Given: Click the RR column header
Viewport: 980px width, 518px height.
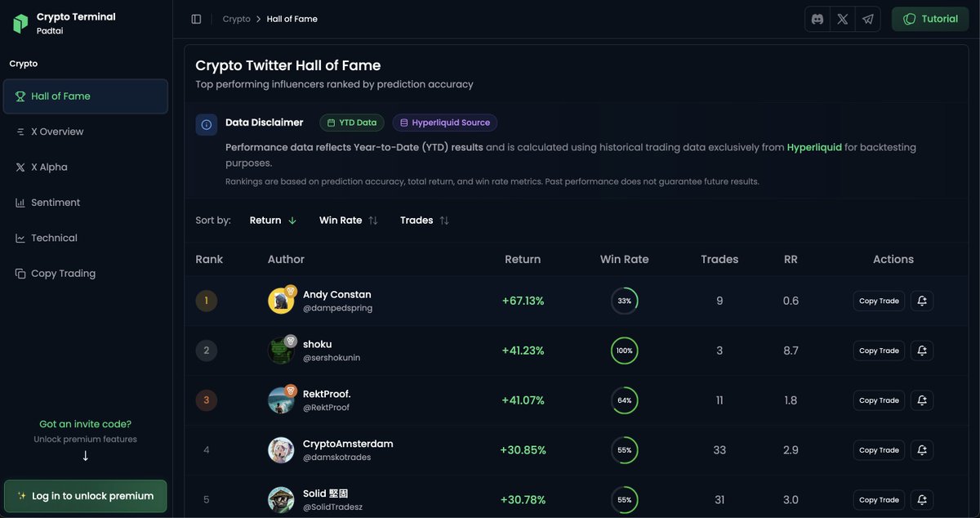Looking at the screenshot, I should click(x=791, y=259).
